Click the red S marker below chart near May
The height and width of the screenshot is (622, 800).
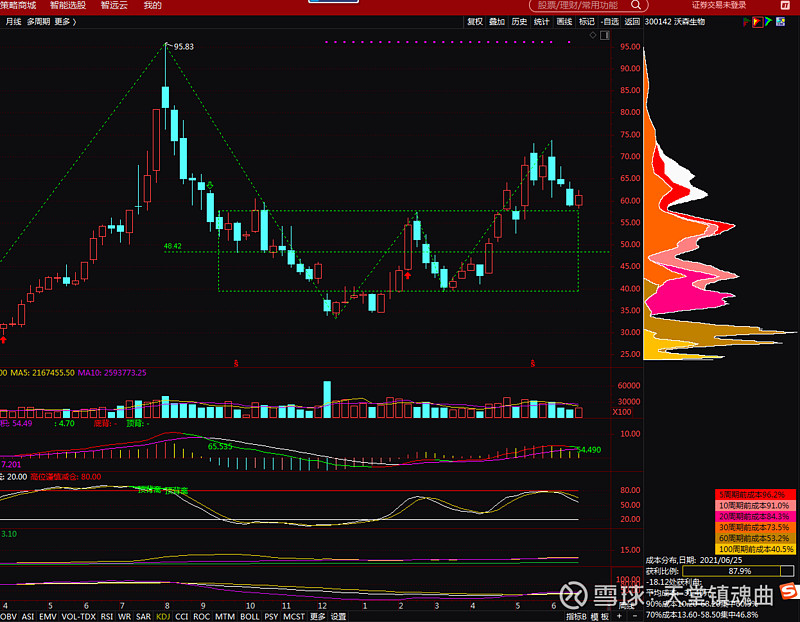click(533, 364)
